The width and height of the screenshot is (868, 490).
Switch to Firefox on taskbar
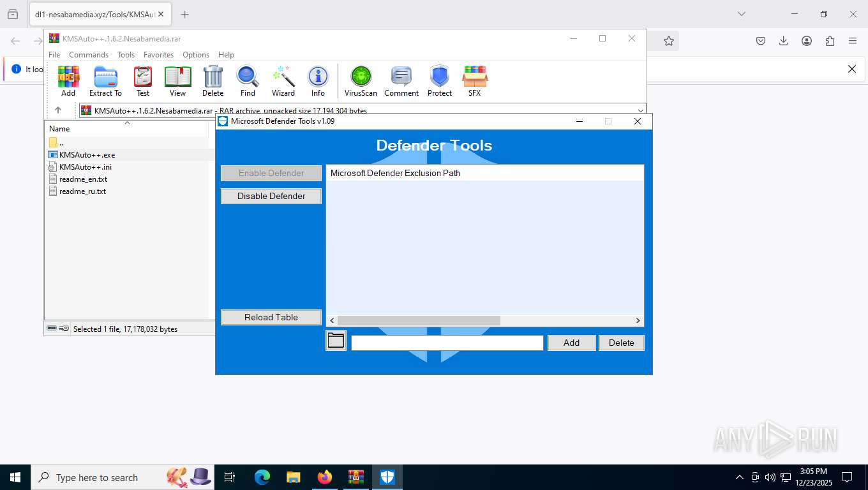pos(324,477)
